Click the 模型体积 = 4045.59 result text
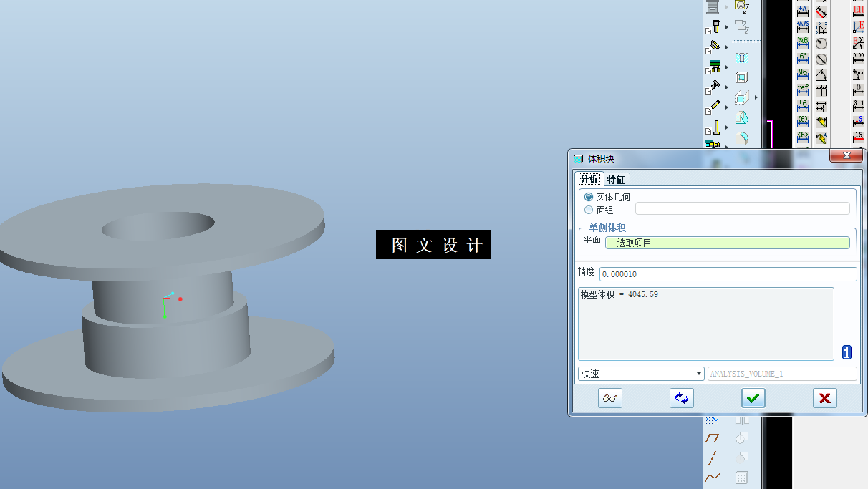The height and width of the screenshot is (489, 868). click(619, 294)
